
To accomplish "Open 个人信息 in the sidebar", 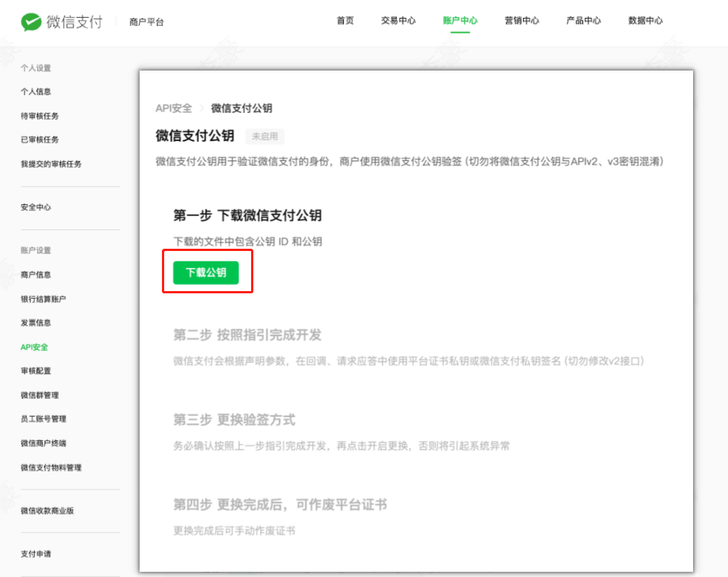I will pos(36,91).
